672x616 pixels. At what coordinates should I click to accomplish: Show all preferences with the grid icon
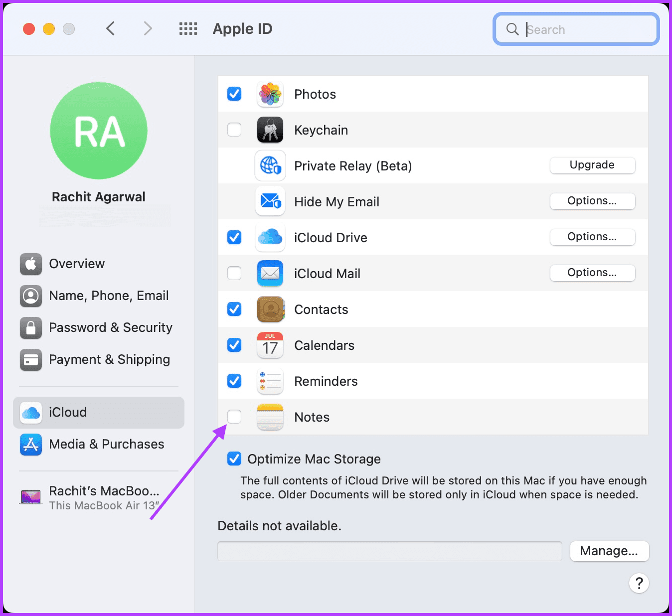point(188,29)
